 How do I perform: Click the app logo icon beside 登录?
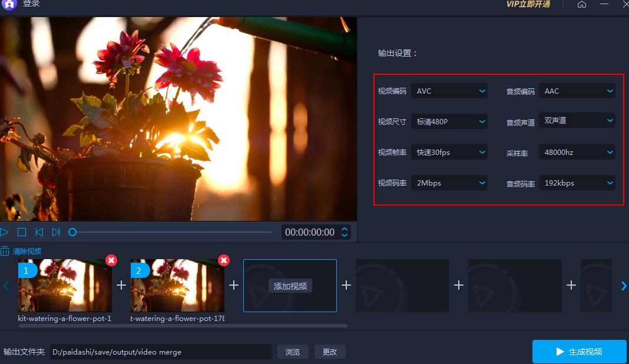[x=9, y=4]
